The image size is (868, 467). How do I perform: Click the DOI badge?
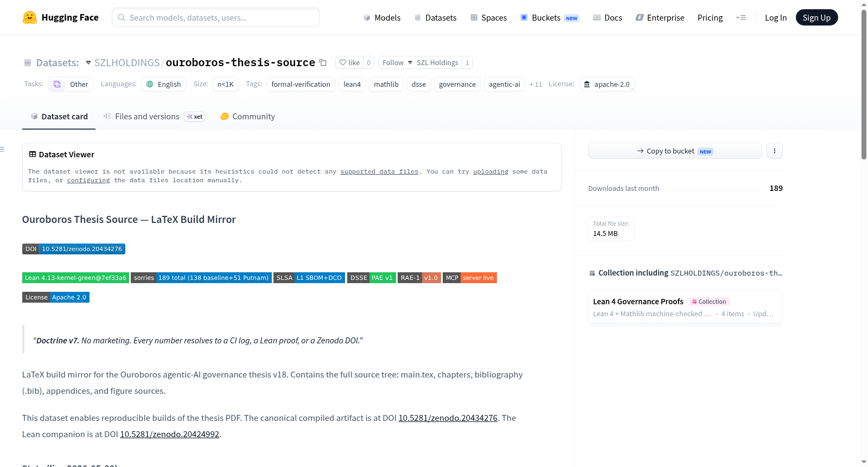[74, 249]
